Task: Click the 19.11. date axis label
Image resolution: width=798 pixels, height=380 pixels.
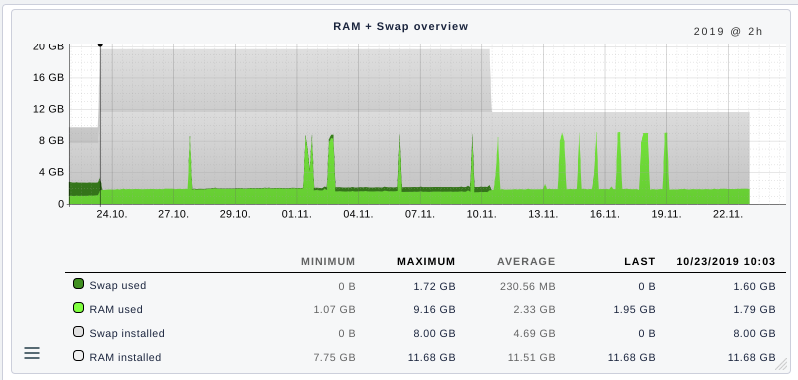Action: 666,214
